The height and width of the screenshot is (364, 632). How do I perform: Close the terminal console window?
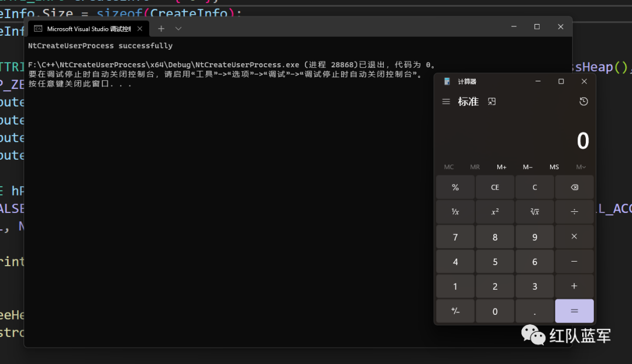click(561, 26)
